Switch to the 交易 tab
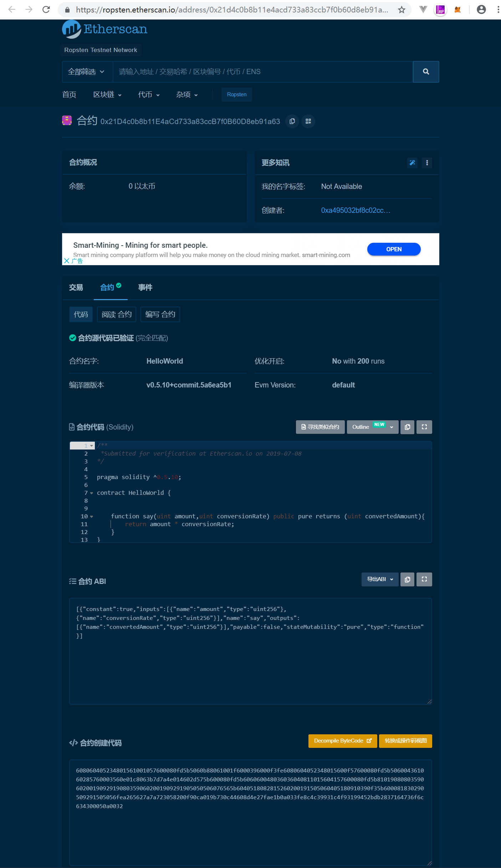The height and width of the screenshot is (868, 501). point(76,287)
